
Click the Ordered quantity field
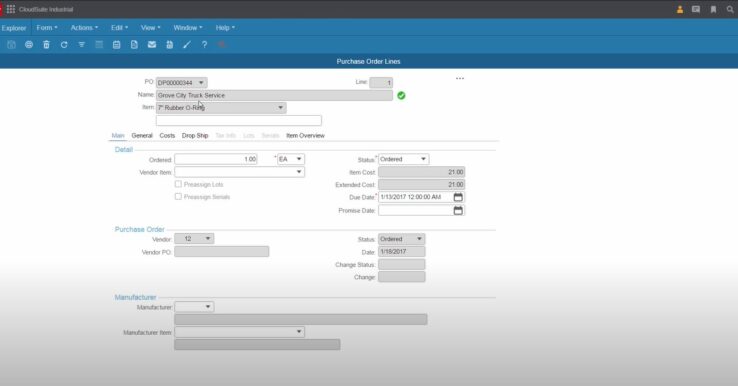point(216,159)
